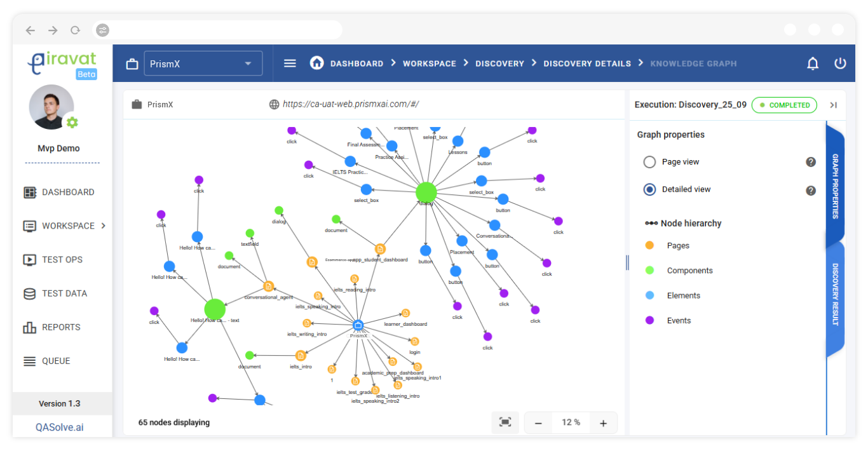Select the central PrismX root node

pyautogui.click(x=358, y=325)
